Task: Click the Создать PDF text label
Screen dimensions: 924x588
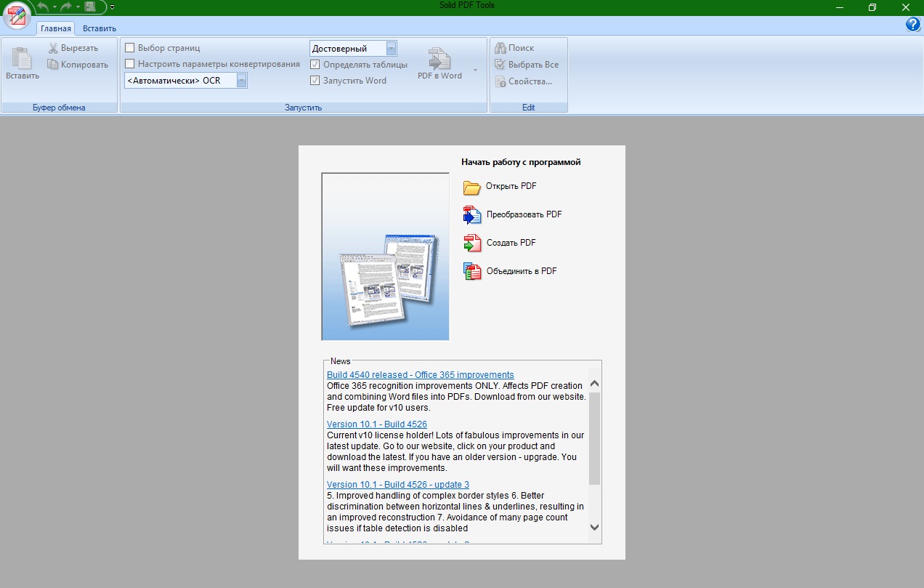Action: click(511, 243)
